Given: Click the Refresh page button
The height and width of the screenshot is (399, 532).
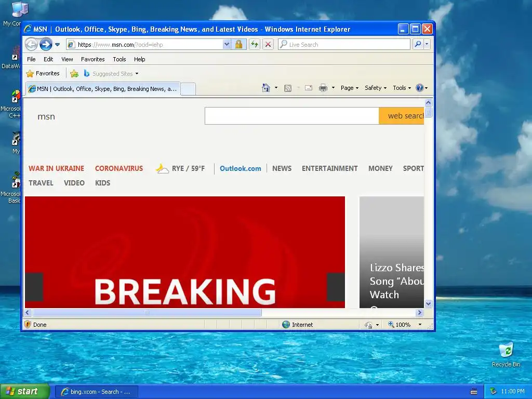Looking at the screenshot, I should 255,45.
